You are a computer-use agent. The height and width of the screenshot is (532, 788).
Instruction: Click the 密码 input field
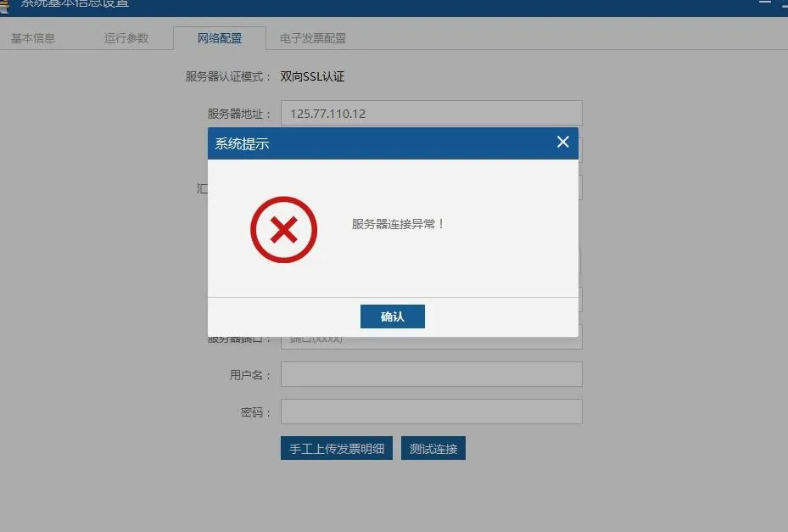tap(432, 412)
